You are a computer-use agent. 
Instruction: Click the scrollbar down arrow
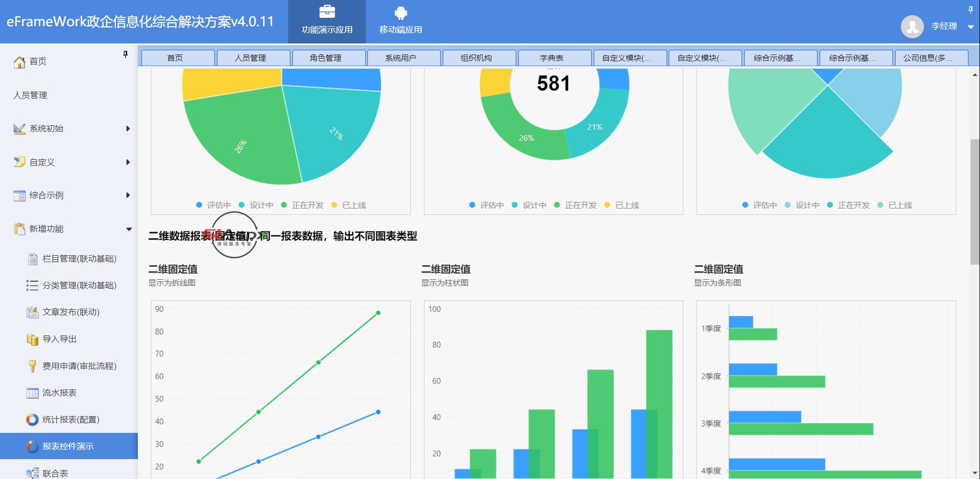pos(975,472)
